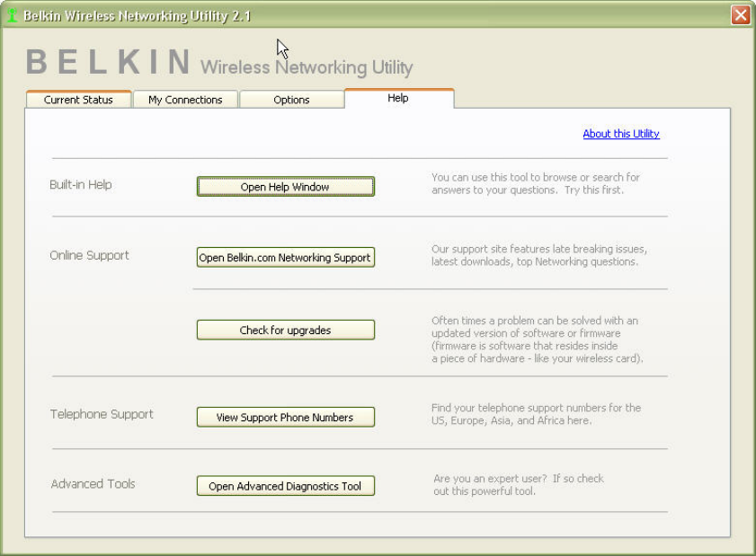Screen dimensions: 756x556
Task: Click the Online Support label
Action: click(89, 255)
